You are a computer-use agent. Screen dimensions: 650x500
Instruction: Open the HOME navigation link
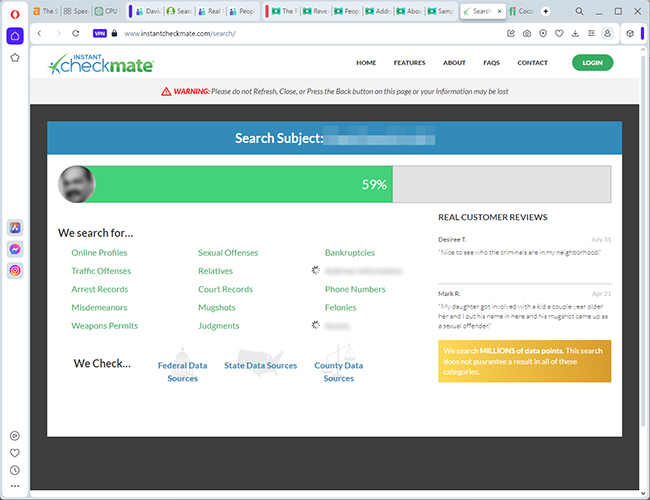[x=366, y=63]
